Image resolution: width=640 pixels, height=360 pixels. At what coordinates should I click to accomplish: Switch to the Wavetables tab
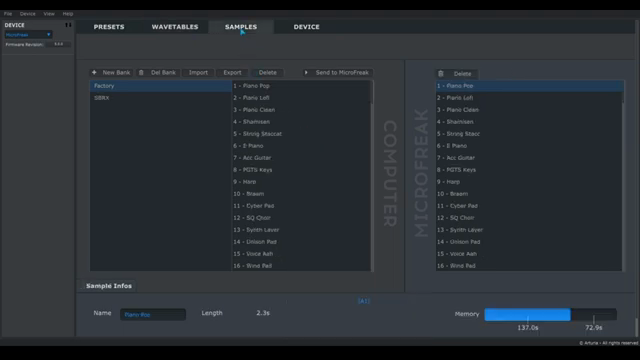175,27
